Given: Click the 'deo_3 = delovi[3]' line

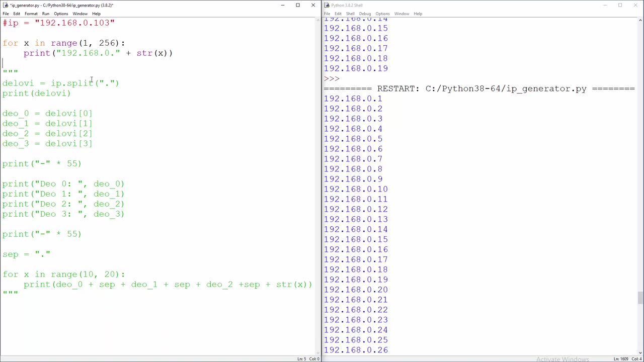Looking at the screenshot, I should (x=47, y=144).
